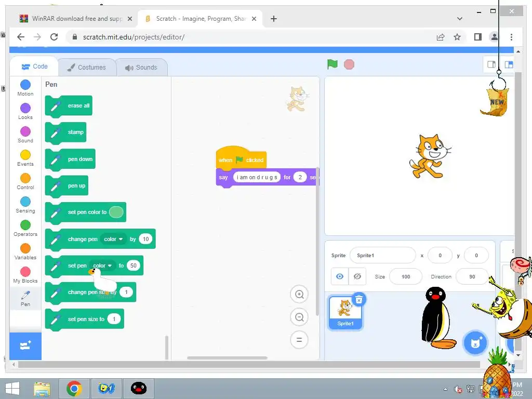Viewport: 532px width, 399px height.
Task: Open a new browser tab
Action: coord(273,19)
